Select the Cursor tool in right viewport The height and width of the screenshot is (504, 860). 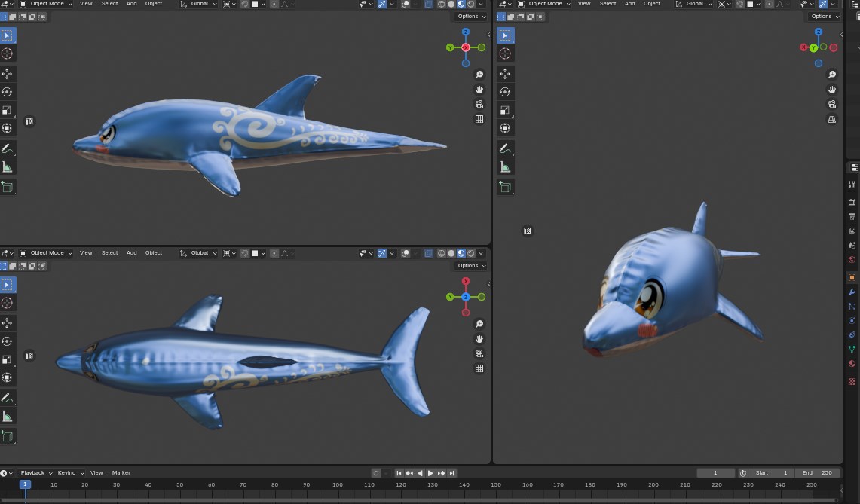[x=505, y=53]
